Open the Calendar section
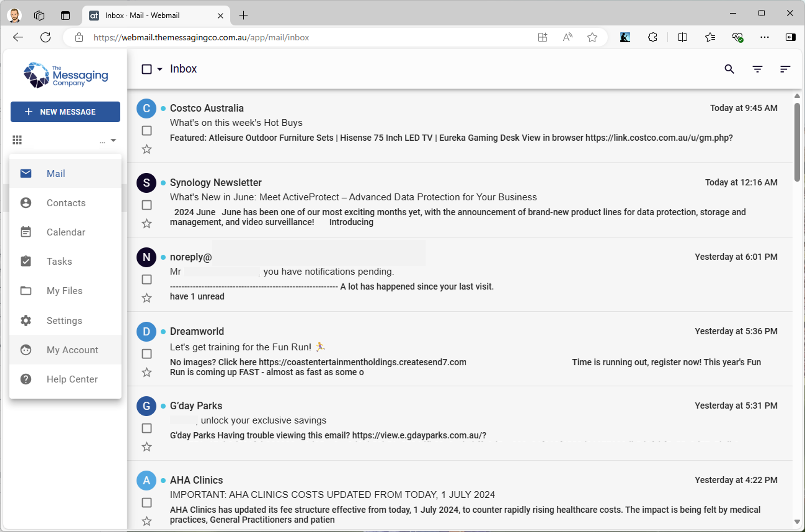Screen dimensions: 805x532 66,232
